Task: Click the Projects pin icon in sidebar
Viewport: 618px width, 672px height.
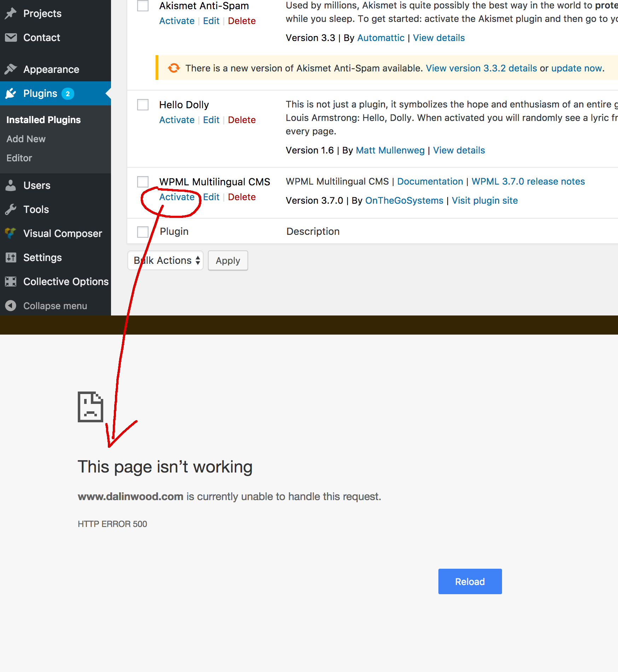Action: pyautogui.click(x=11, y=13)
